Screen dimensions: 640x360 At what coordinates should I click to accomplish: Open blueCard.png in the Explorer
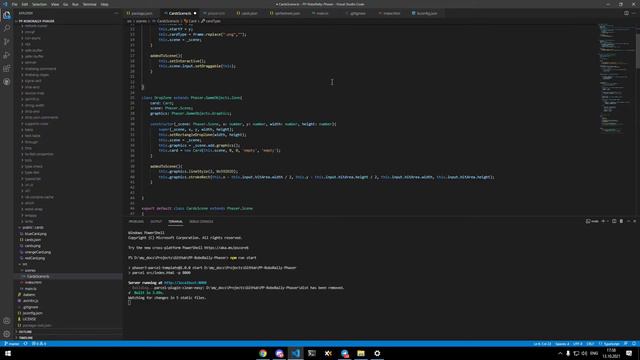[x=69, y=233]
